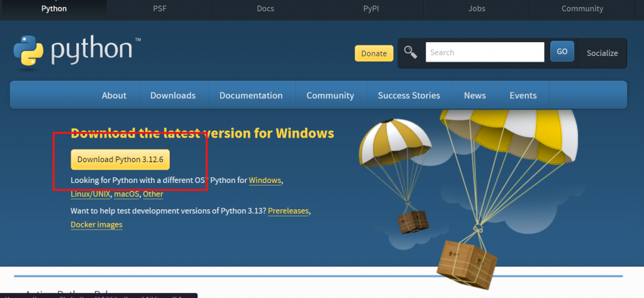Open the Docker images link
Screen dimensions: 644x298
pos(96,224)
